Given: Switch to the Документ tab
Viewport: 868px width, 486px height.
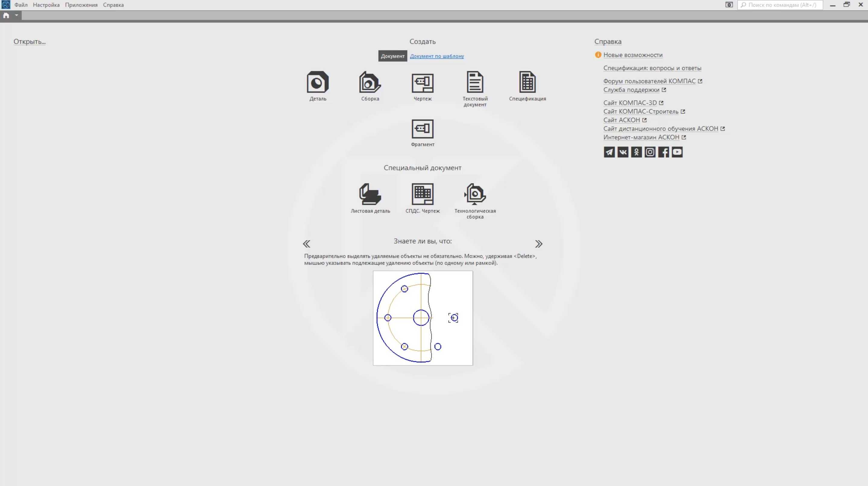Looking at the screenshot, I should 392,56.
